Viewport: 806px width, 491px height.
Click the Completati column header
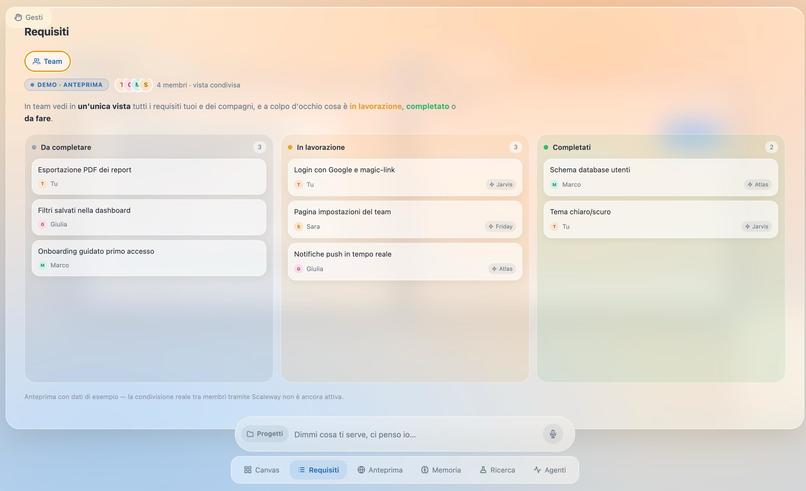click(x=572, y=148)
